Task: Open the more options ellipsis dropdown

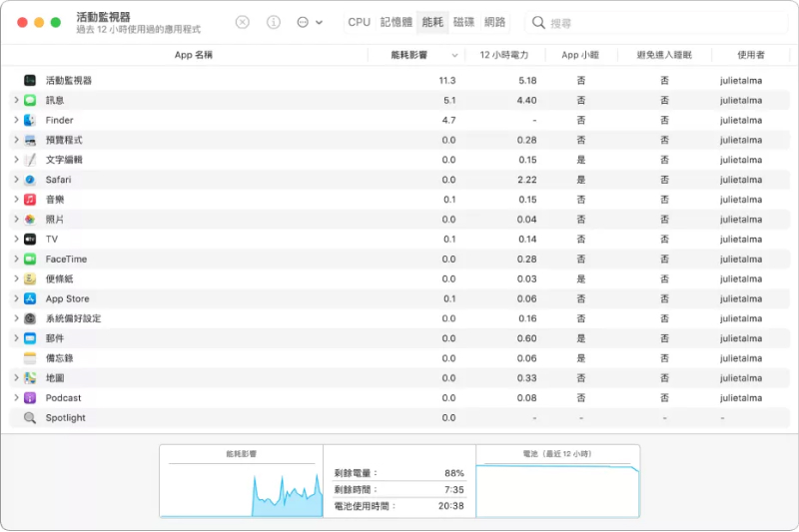Action: click(x=309, y=22)
